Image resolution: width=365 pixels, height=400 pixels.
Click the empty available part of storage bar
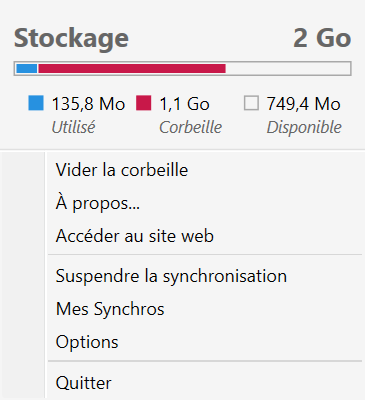288,68
